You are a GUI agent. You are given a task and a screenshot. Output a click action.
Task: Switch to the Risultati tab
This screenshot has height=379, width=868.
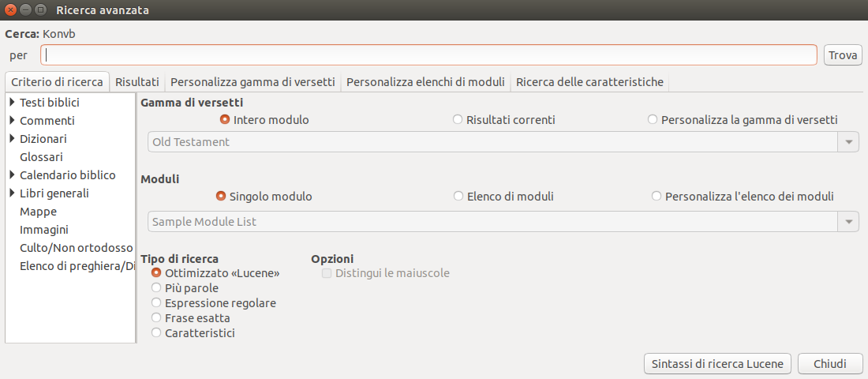point(137,82)
